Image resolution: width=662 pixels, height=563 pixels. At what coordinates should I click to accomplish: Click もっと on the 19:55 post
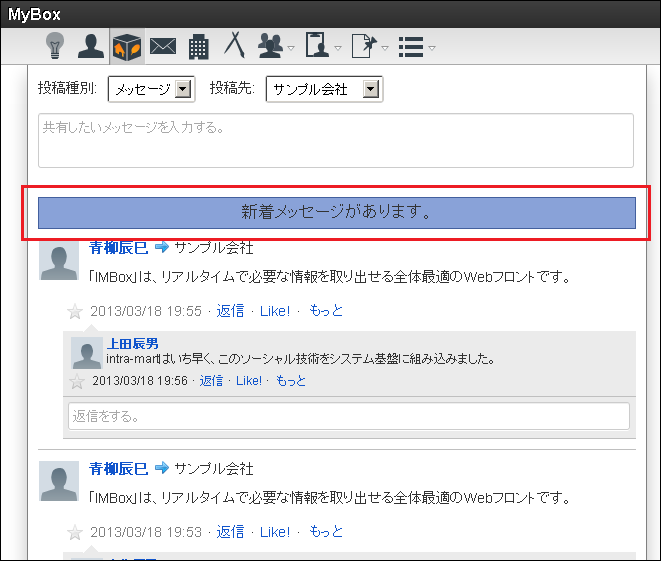coord(326,311)
